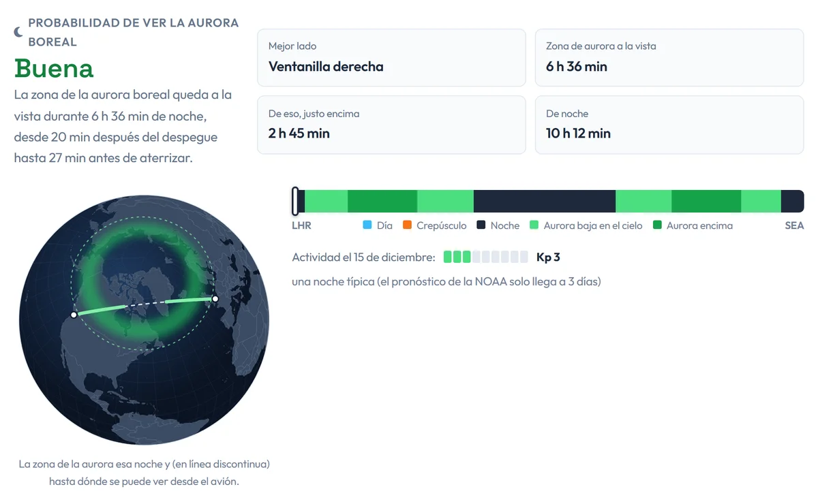Click the crescent moon icon beside the heading
This screenshot has height=504, width=818.
pos(18,32)
